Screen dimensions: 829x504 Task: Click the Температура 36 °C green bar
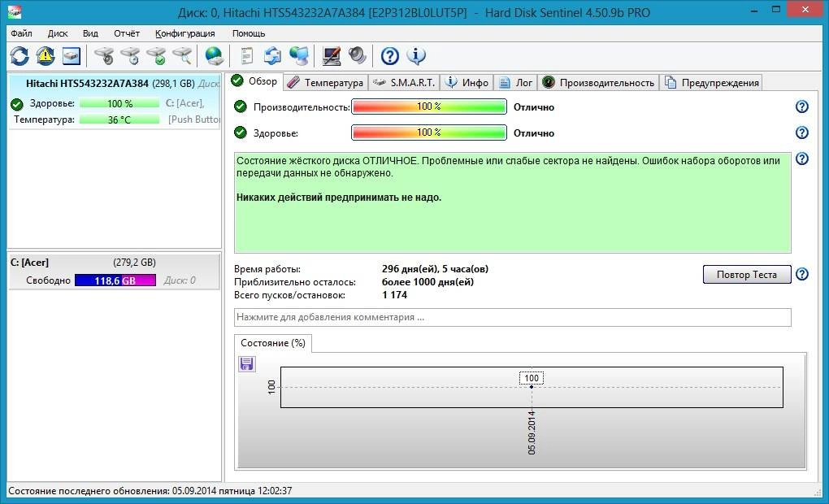coord(119,119)
